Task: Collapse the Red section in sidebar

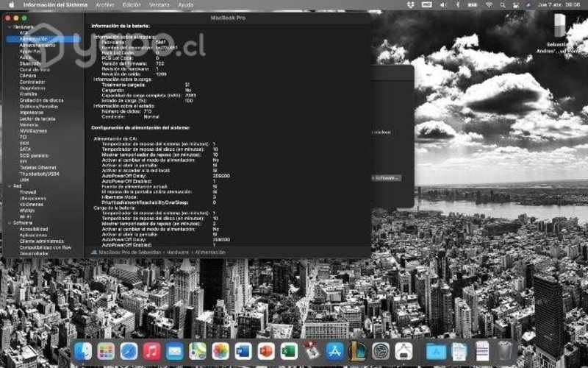Action: (9, 186)
